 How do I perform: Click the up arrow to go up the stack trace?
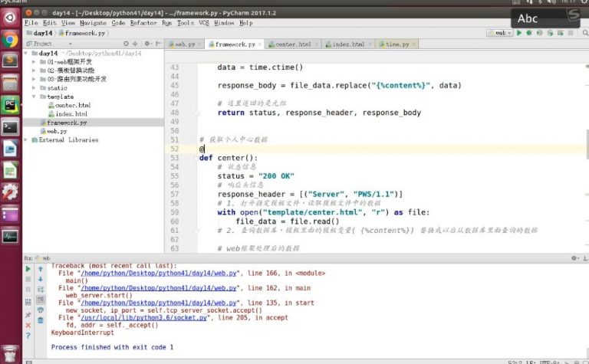(x=40, y=269)
